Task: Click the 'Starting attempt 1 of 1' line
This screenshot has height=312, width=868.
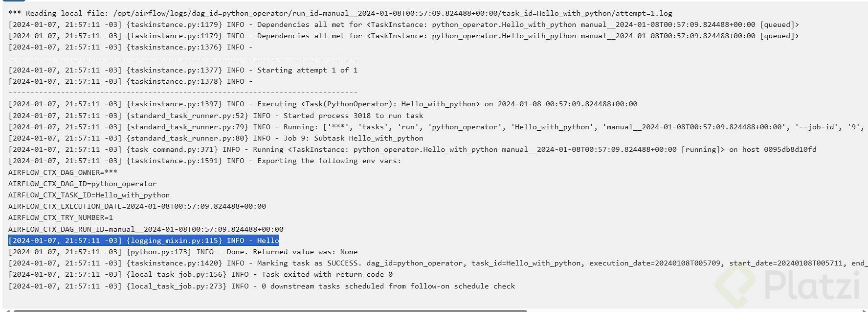Action: 183,70
